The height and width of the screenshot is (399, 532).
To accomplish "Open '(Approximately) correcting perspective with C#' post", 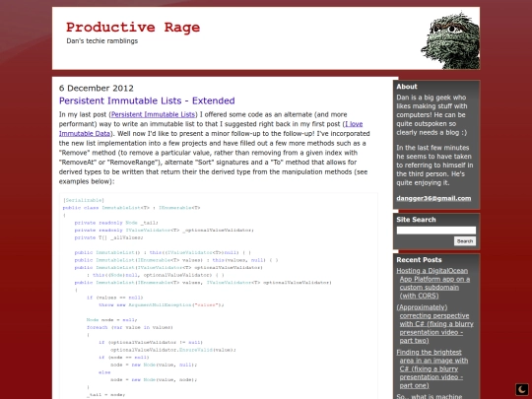I will [435, 324].
